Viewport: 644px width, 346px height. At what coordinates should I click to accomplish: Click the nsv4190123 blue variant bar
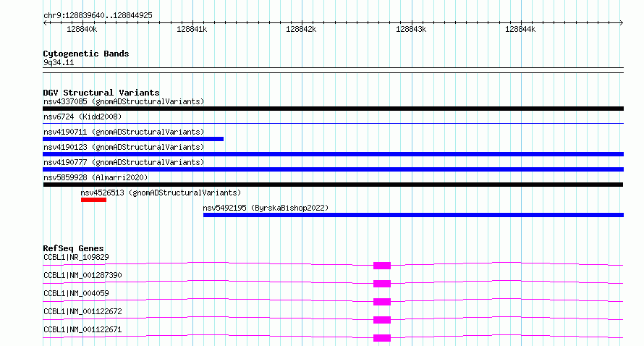click(x=333, y=154)
